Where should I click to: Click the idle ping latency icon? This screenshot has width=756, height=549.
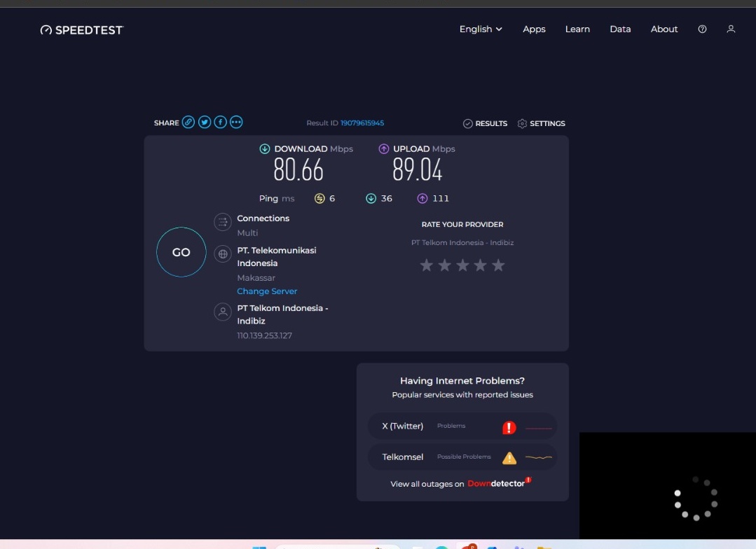[319, 198]
